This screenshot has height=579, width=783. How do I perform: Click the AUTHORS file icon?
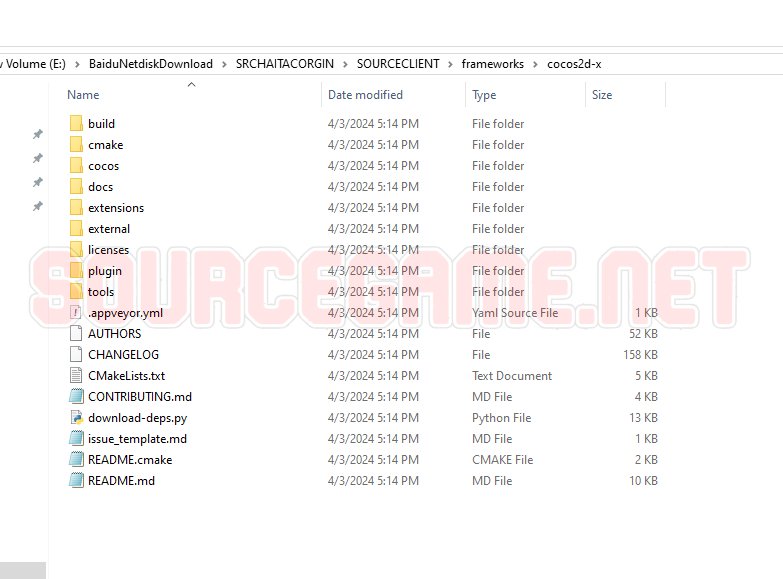click(x=76, y=334)
